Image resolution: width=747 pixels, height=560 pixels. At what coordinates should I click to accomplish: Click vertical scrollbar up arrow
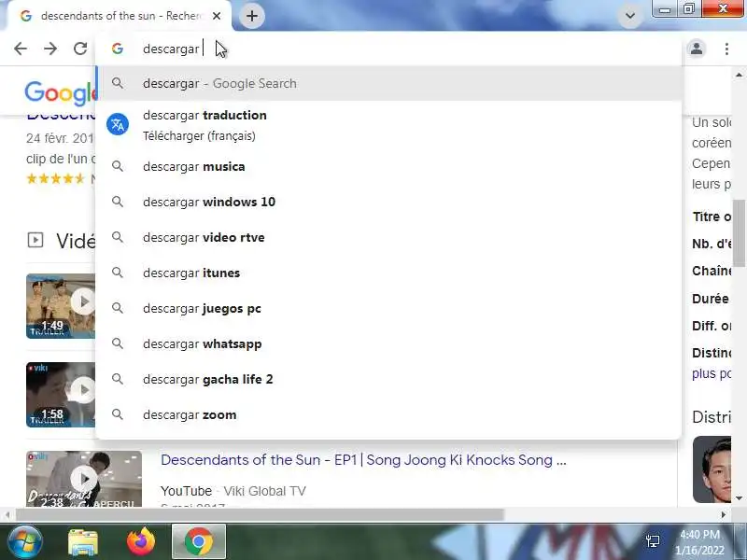tap(739, 75)
